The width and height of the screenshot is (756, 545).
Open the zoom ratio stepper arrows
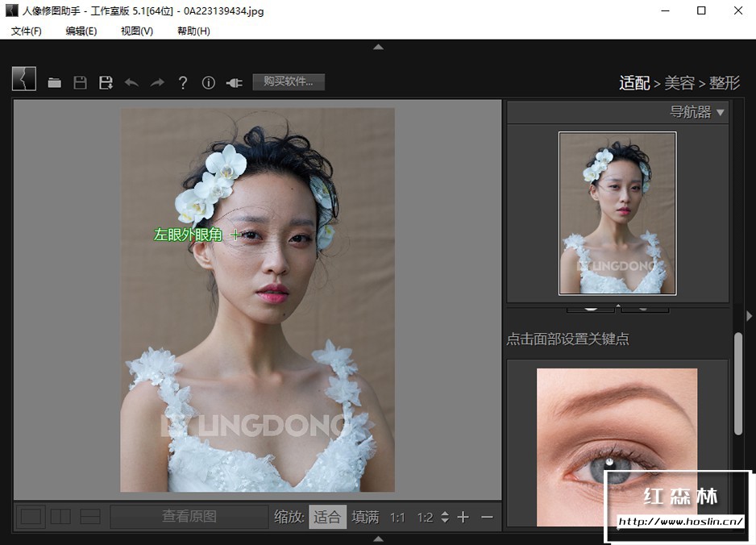point(445,517)
